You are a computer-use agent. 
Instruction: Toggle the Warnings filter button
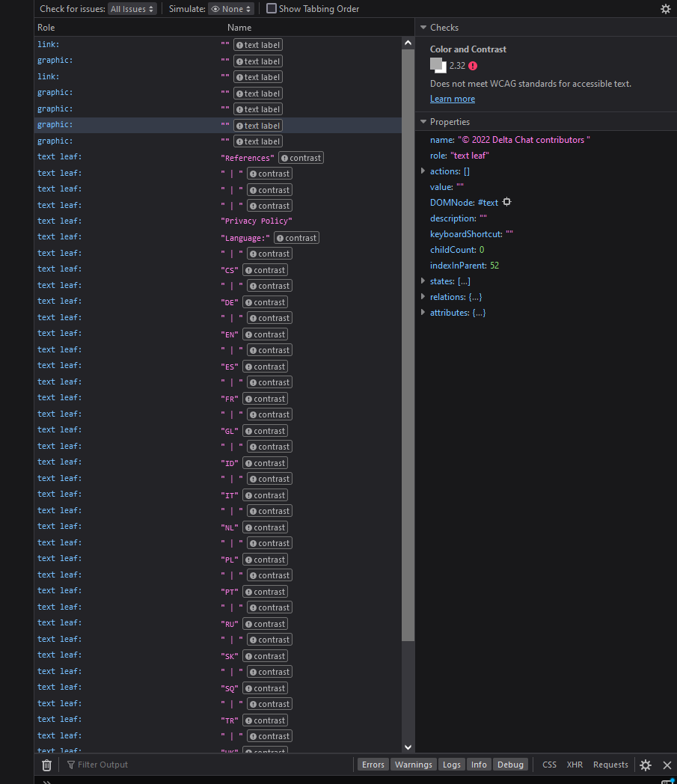pyautogui.click(x=414, y=765)
